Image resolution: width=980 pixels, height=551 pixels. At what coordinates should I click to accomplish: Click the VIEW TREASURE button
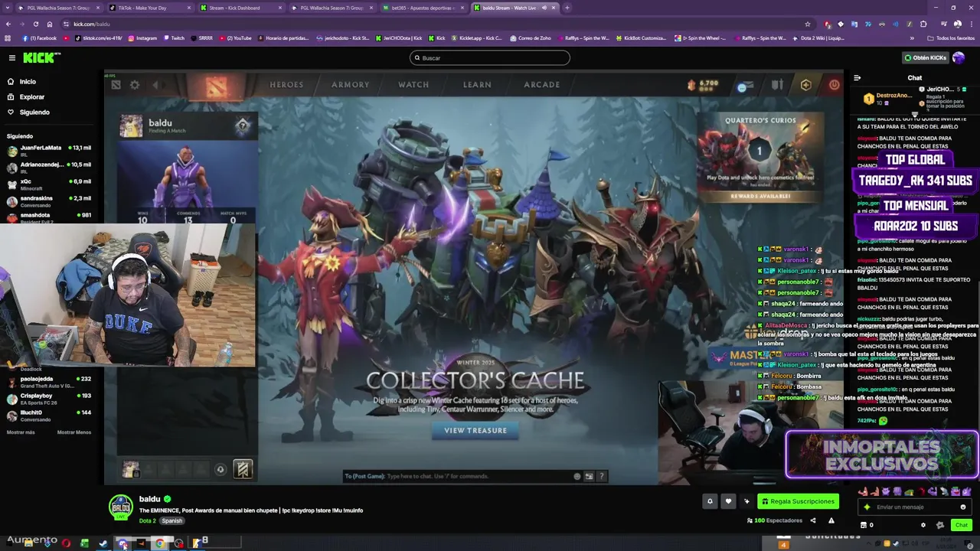(475, 430)
